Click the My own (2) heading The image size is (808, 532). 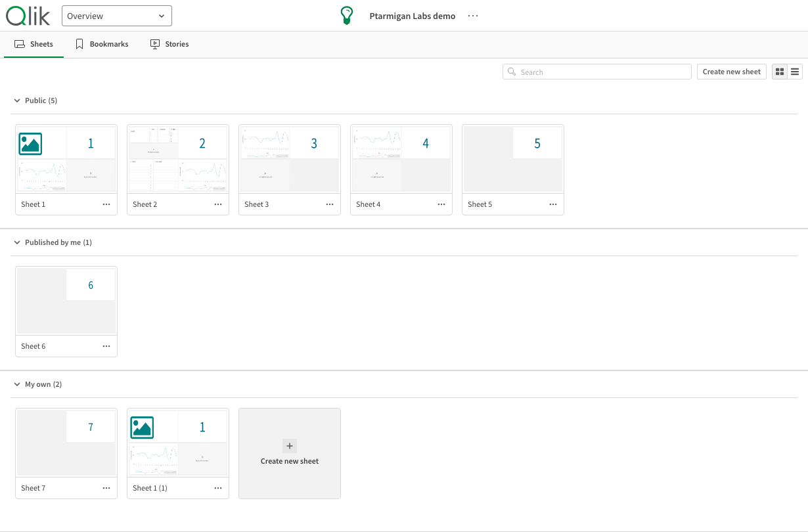click(43, 384)
